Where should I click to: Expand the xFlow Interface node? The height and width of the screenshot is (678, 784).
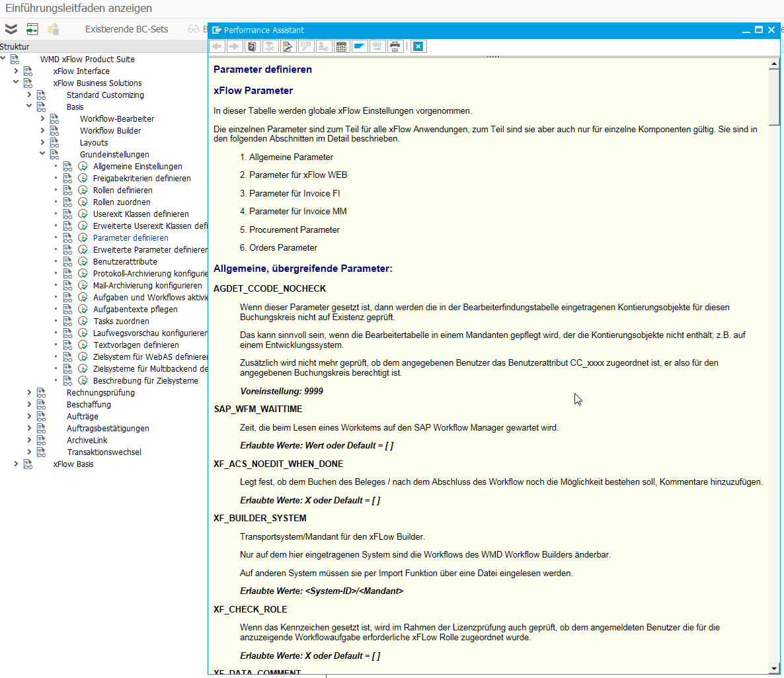click(x=17, y=71)
